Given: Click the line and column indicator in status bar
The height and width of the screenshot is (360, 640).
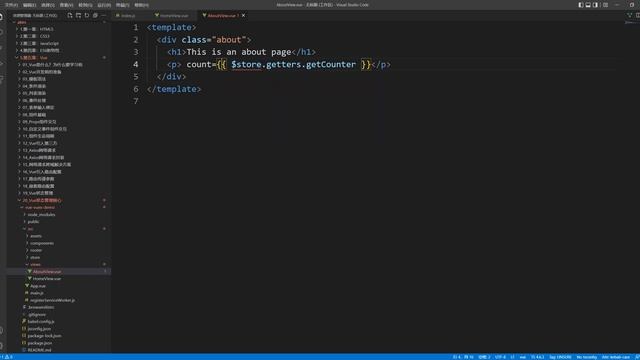Looking at the screenshot, I should tap(463, 357).
